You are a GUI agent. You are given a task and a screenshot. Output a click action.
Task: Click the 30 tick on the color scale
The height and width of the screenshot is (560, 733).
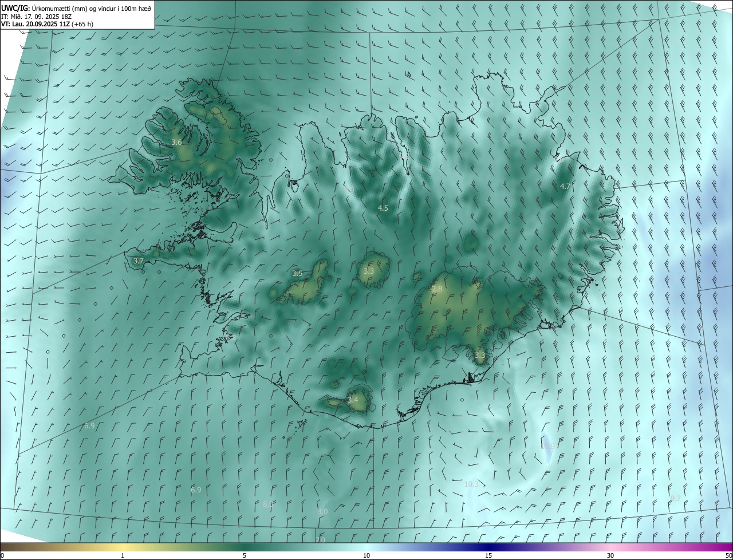[610, 555]
